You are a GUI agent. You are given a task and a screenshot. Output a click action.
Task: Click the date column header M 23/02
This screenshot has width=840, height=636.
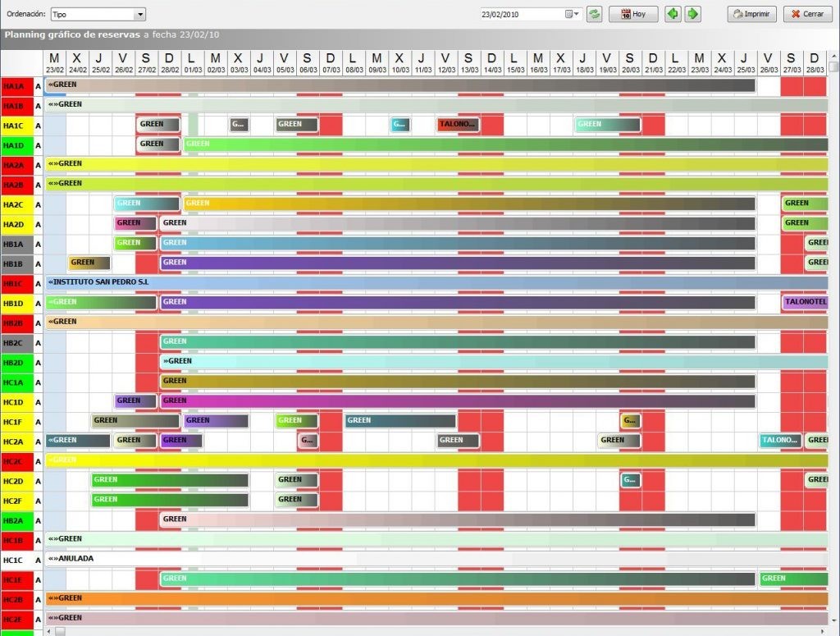coord(55,63)
